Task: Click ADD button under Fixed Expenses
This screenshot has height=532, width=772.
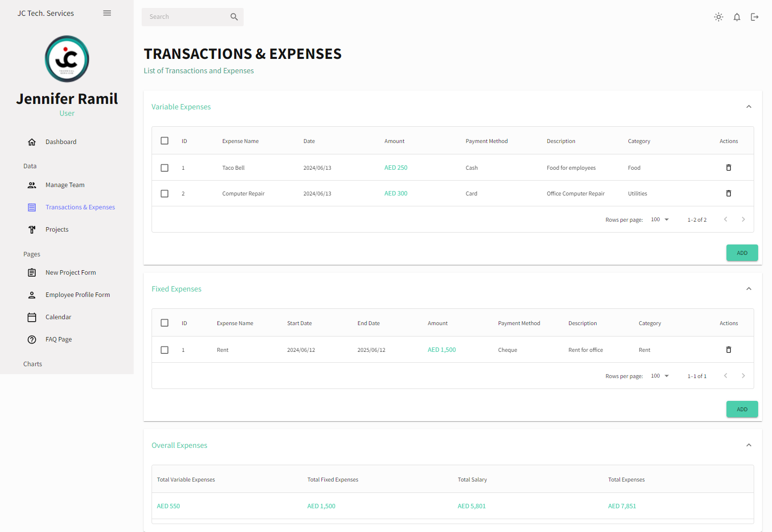Action: click(742, 409)
